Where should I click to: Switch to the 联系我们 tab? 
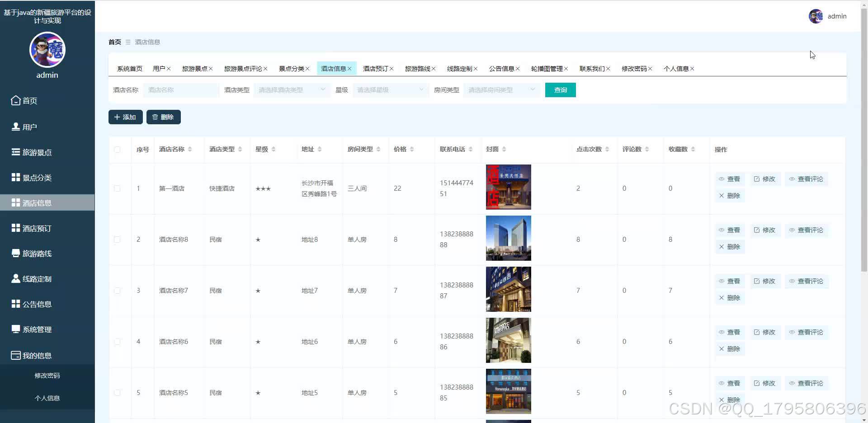pos(592,69)
